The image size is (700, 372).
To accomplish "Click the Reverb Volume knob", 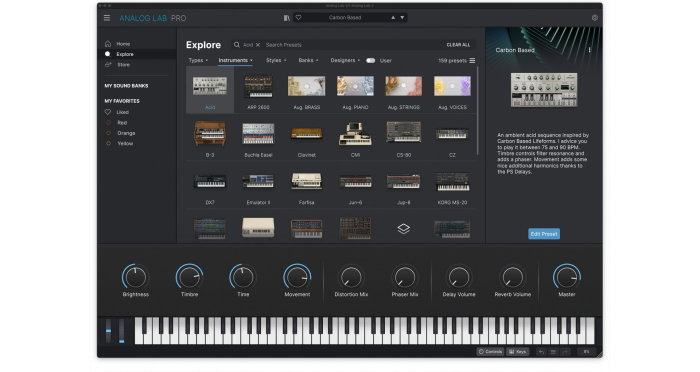I will coord(512,277).
